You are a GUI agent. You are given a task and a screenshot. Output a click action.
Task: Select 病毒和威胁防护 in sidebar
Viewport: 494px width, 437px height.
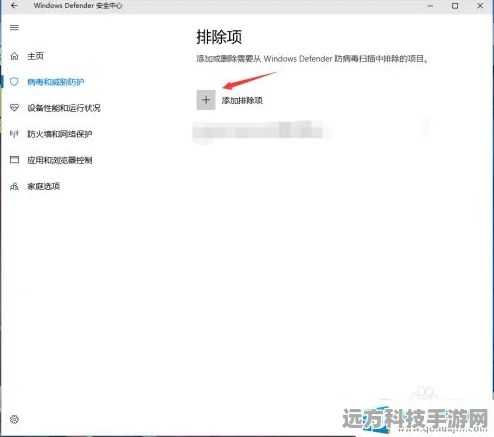(x=56, y=82)
